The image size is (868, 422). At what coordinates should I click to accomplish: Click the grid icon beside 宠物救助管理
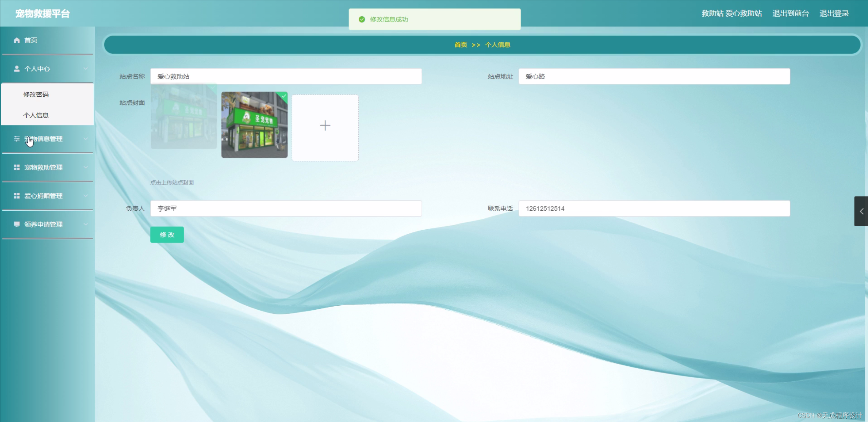point(17,167)
